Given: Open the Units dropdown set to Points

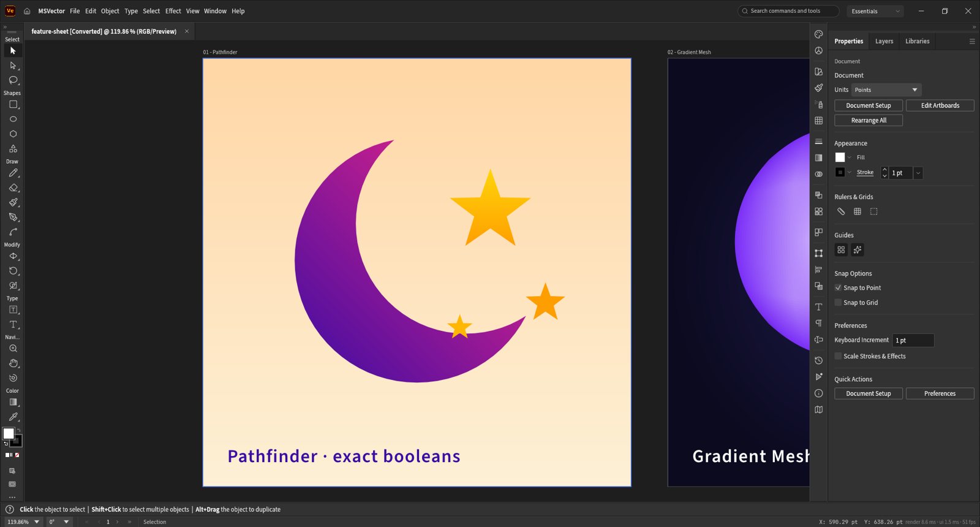Looking at the screenshot, I should pyautogui.click(x=886, y=90).
